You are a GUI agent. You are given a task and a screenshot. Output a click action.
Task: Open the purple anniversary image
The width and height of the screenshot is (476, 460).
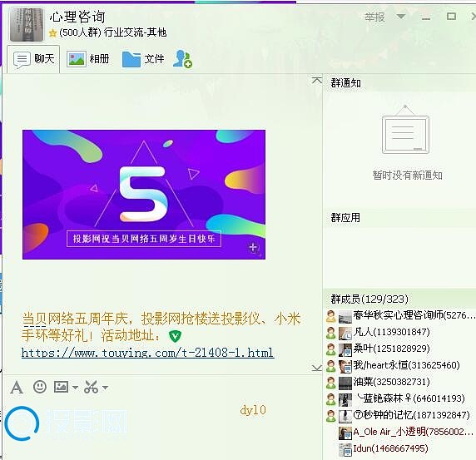pyautogui.click(x=144, y=195)
